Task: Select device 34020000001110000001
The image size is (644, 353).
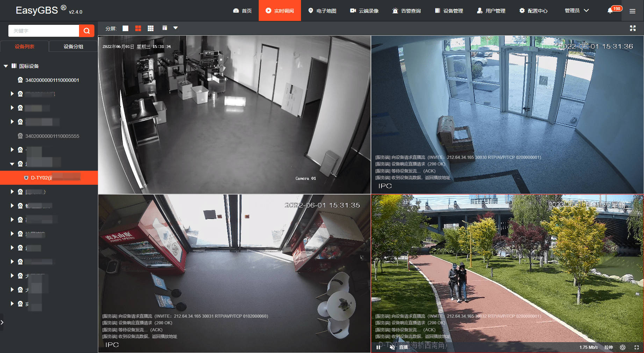Action: (52, 80)
